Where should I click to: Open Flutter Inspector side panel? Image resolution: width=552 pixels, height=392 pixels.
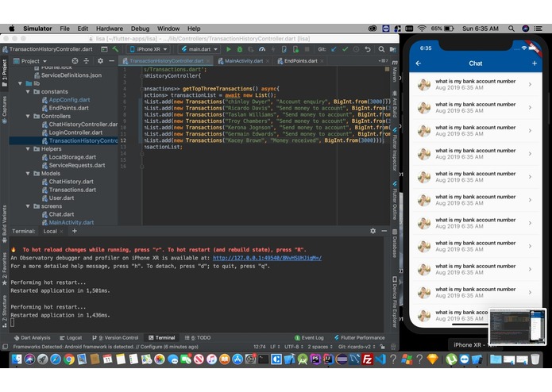click(x=395, y=149)
